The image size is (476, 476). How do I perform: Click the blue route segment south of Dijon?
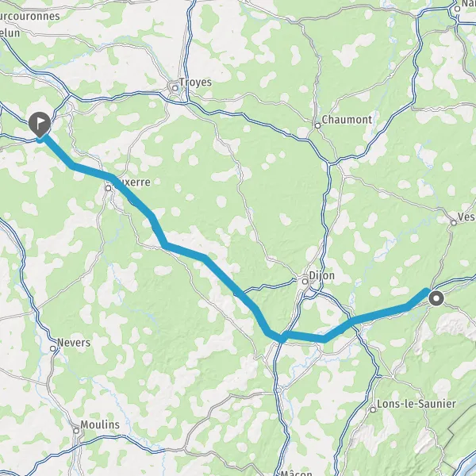304,336
